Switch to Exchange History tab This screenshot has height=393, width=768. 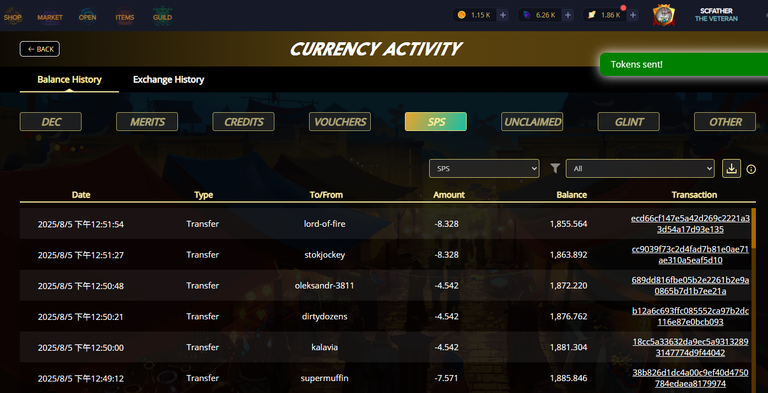click(x=168, y=79)
